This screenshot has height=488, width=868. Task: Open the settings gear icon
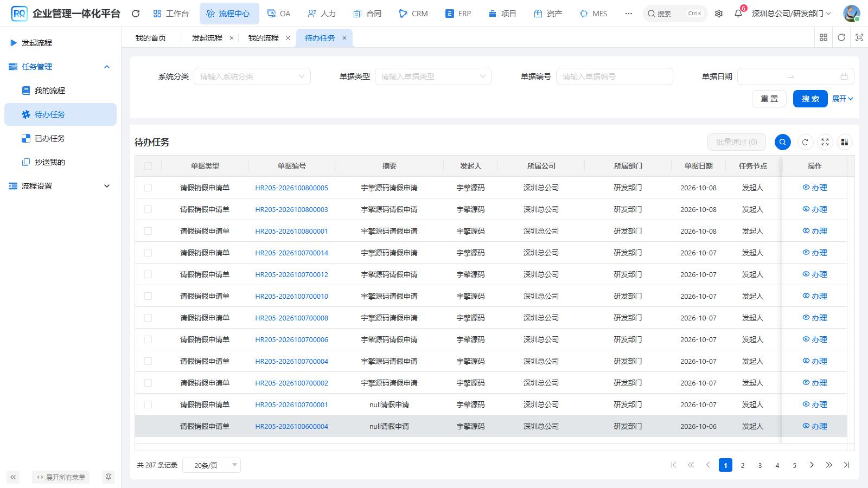point(719,14)
